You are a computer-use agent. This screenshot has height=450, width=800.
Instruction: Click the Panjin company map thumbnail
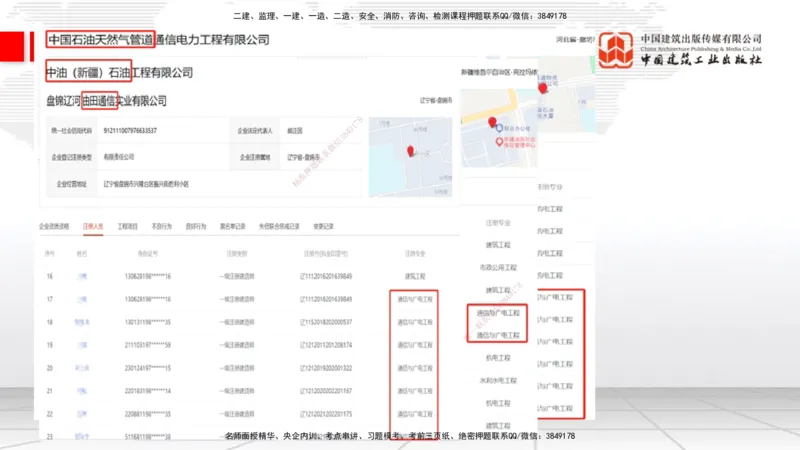[x=410, y=157]
